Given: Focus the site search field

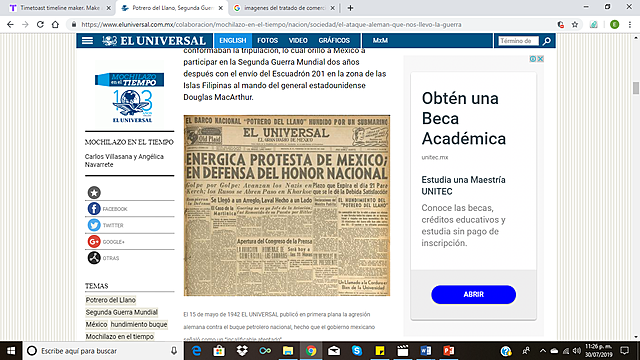Looking at the screenshot, I should [518, 41].
